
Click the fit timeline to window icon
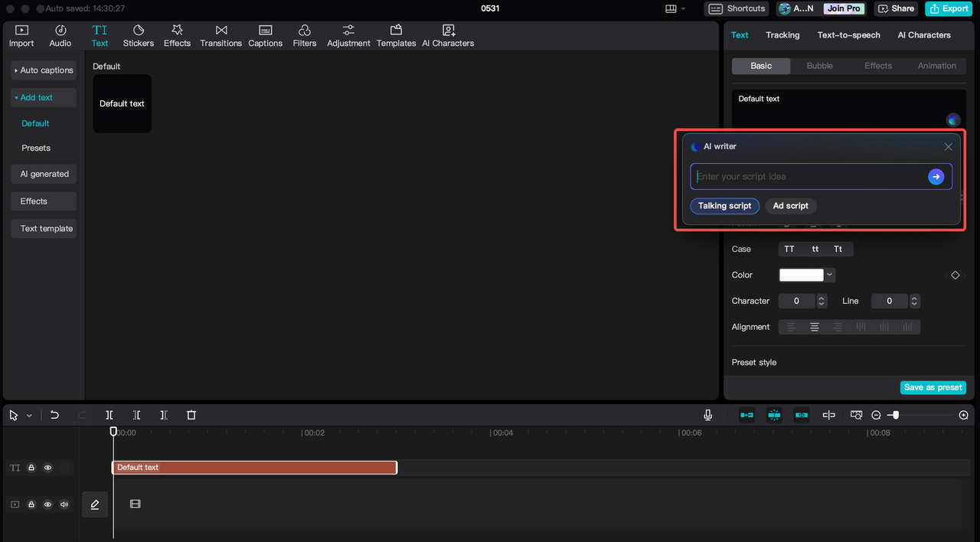pos(857,415)
